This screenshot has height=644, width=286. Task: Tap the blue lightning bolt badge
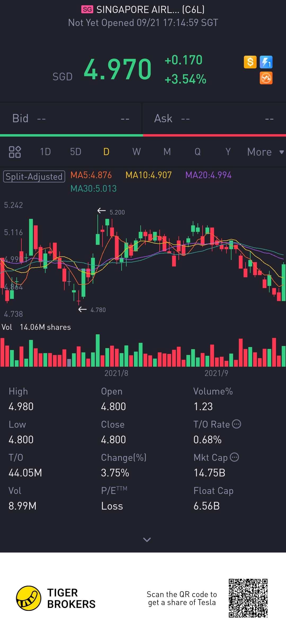point(266,62)
